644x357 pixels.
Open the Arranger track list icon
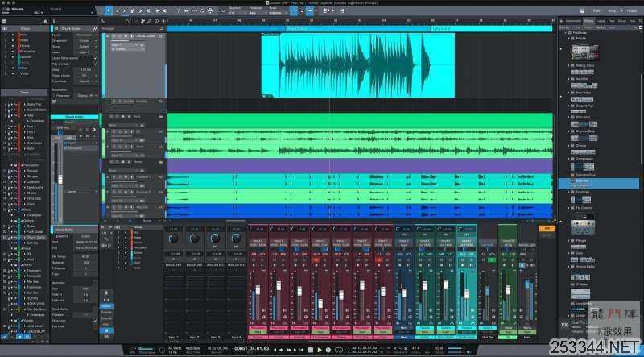tap(162, 29)
